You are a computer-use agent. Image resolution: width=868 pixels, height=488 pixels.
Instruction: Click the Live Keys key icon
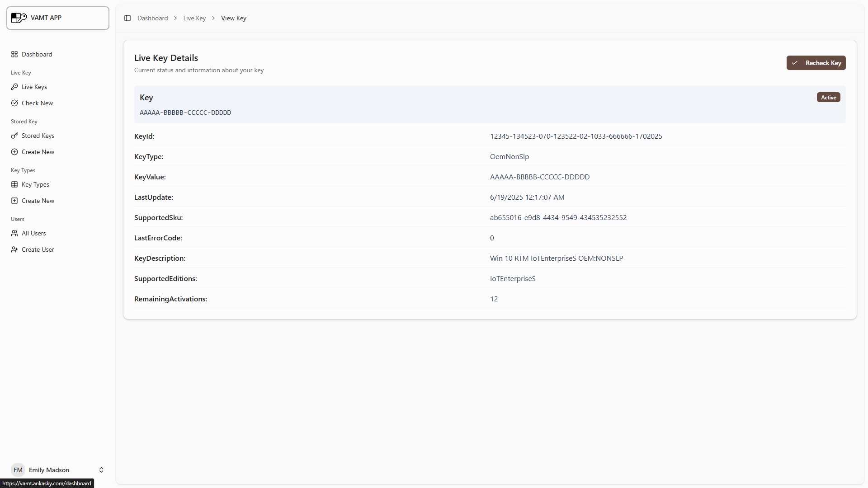14,87
